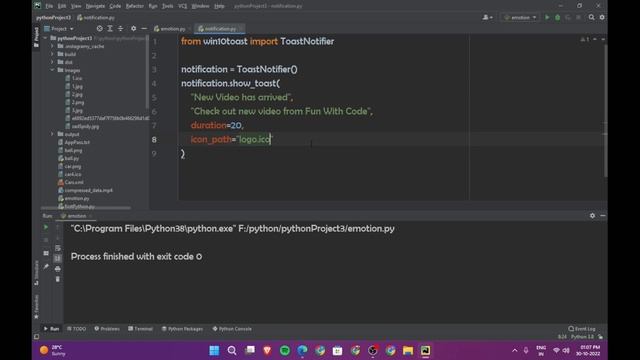Open Brave browser from taskbar
Viewport: 640px width, 360px height.
[x=267, y=351]
